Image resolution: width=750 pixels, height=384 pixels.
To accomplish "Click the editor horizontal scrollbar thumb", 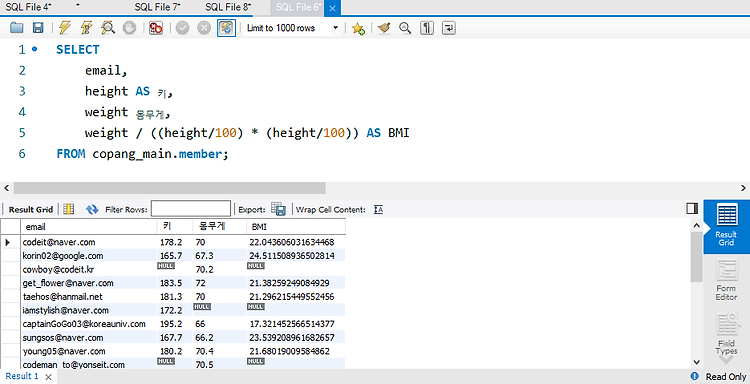I will click(x=169, y=188).
